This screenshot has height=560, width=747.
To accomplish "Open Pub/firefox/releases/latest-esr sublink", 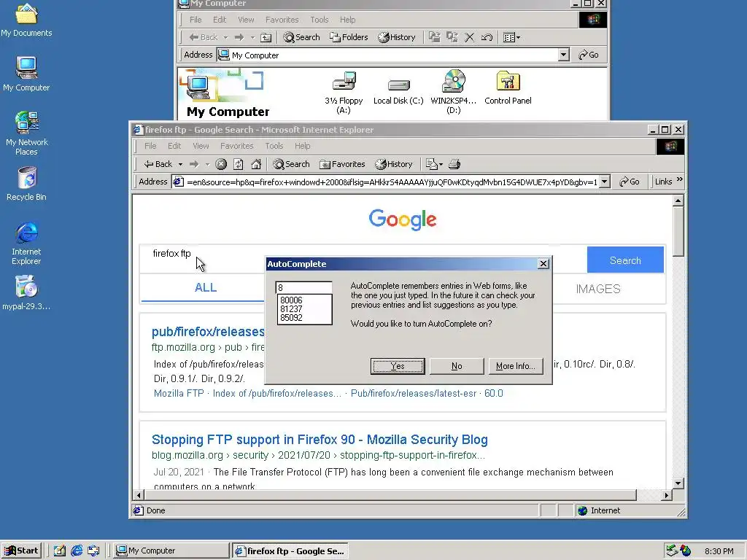I will coord(414,393).
